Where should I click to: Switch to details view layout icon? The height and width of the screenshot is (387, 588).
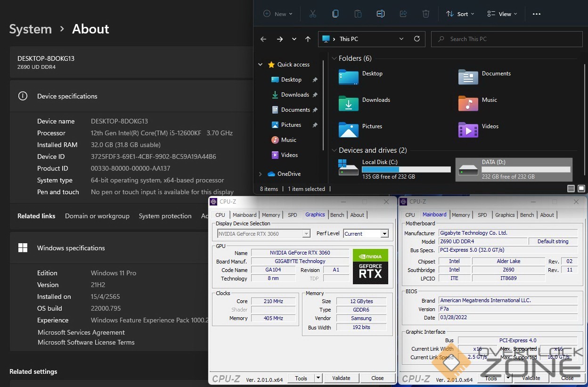[x=571, y=189]
